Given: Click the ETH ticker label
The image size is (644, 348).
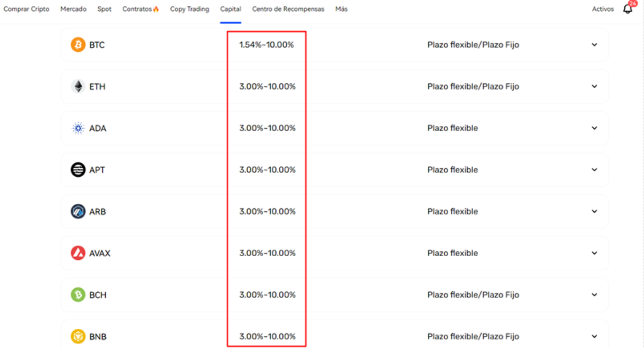Looking at the screenshot, I should pyautogui.click(x=97, y=86).
